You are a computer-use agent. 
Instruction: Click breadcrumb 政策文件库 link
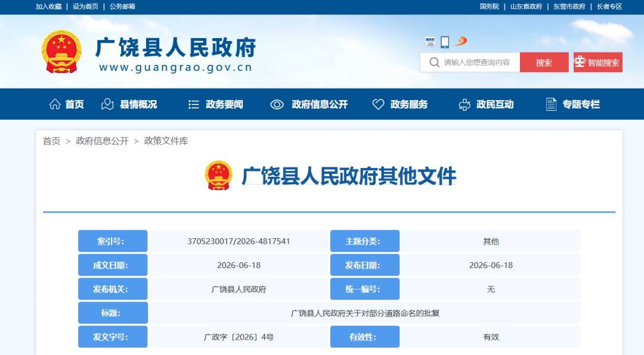(166, 141)
